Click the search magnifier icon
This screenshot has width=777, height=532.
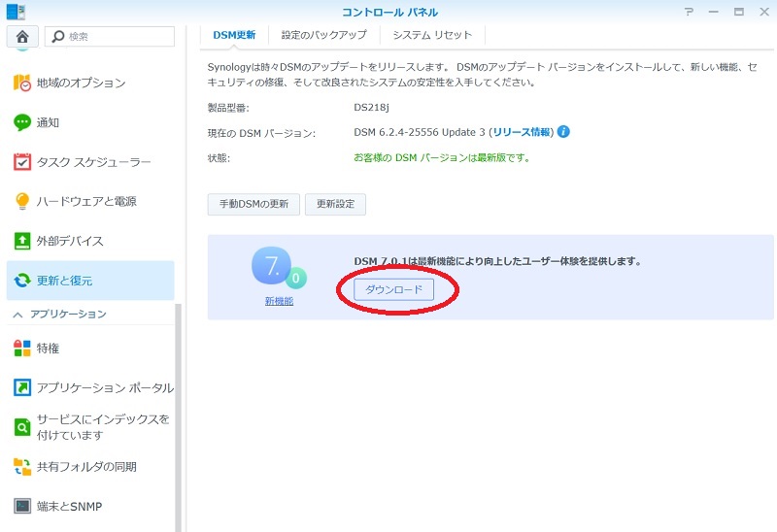[58, 37]
